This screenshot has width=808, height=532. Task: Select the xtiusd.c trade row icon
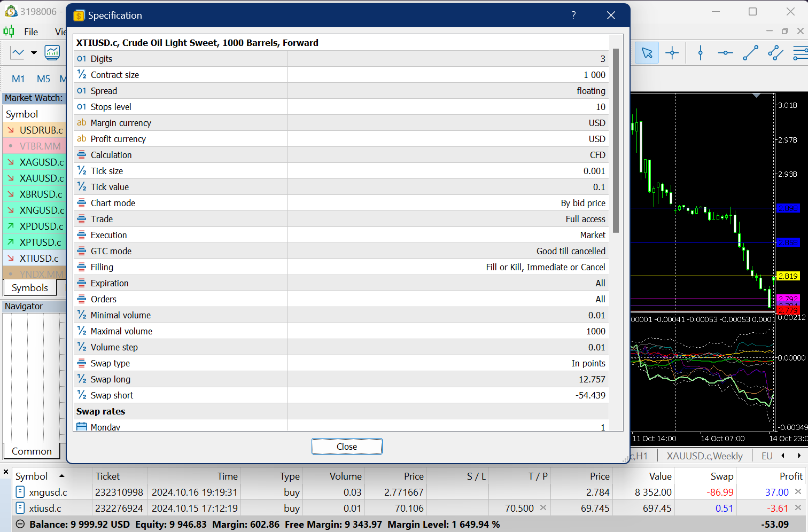(x=20, y=508)
